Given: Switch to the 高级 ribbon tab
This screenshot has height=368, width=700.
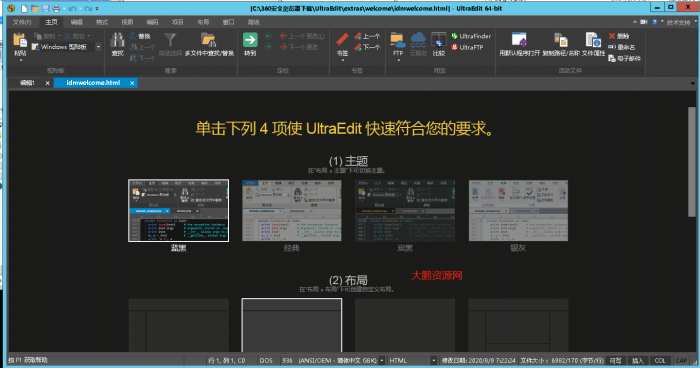Looking at the screenshot, I should pos(254,22).
